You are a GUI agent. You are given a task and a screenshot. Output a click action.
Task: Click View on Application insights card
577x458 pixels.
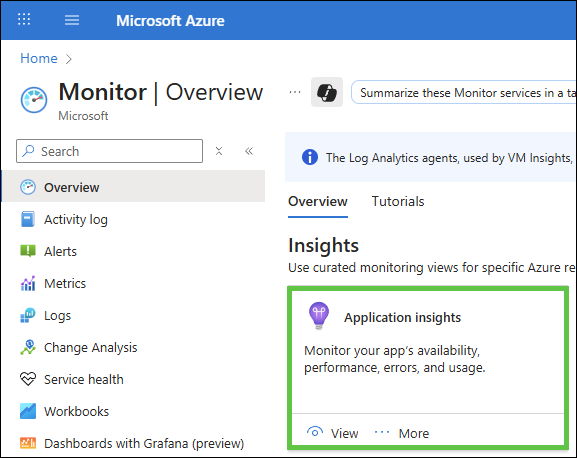pyautogui.click(x=344, y=433)
